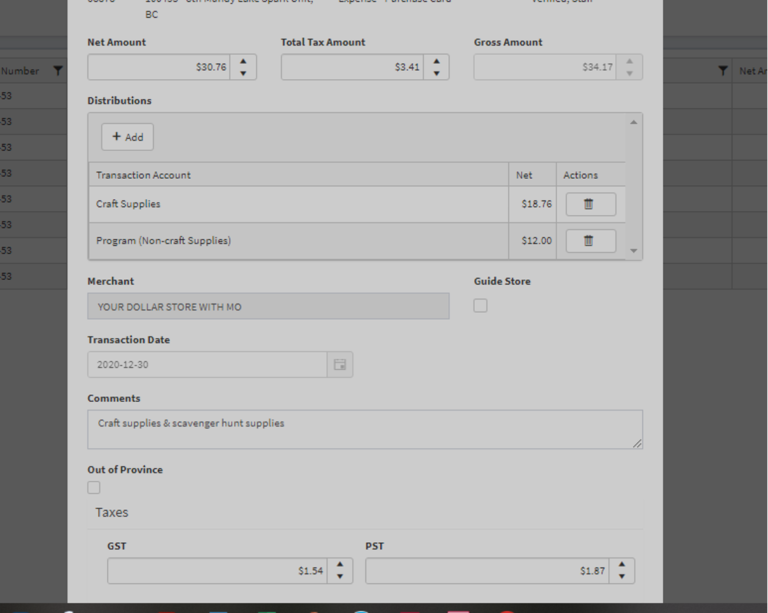768x613 pixels.
Task: Decrease the PST tax value
Action: click(x=622, y=577)
